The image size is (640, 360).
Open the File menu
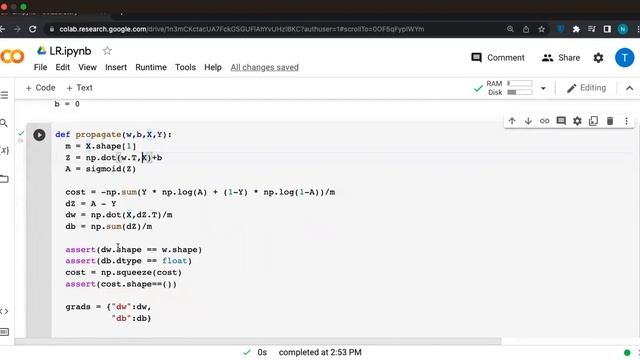pos(40,67)
